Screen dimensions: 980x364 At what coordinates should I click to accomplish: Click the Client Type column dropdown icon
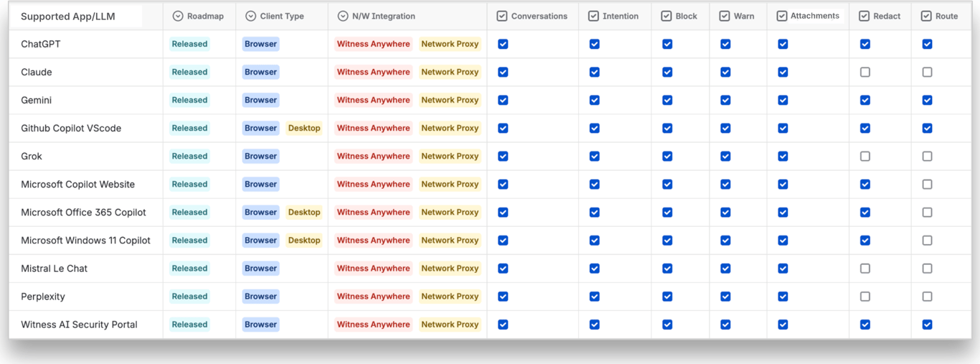(x=250, y=16)
